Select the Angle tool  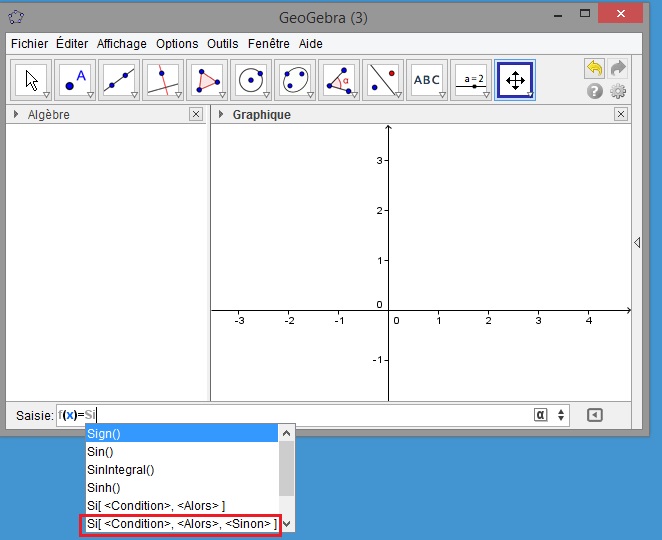coord(339,80)
